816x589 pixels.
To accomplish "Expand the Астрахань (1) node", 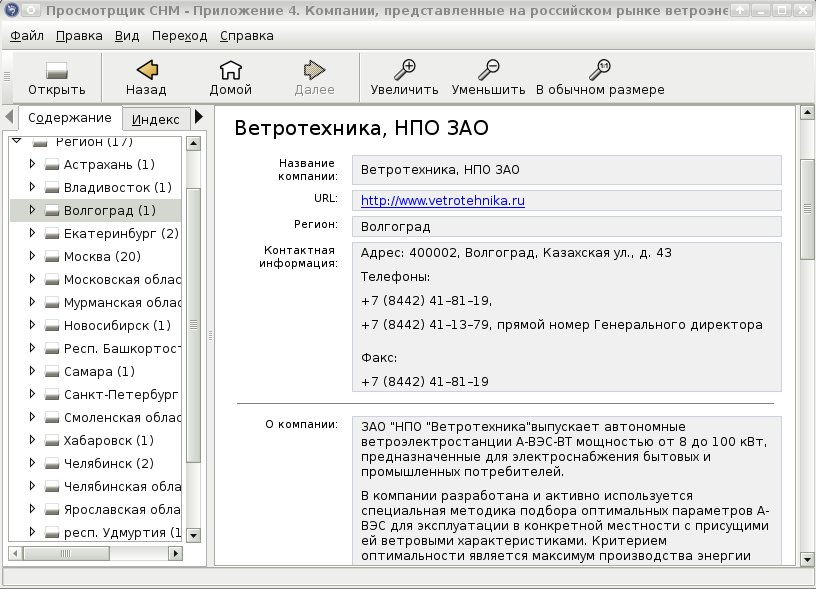I will (32, 164).
